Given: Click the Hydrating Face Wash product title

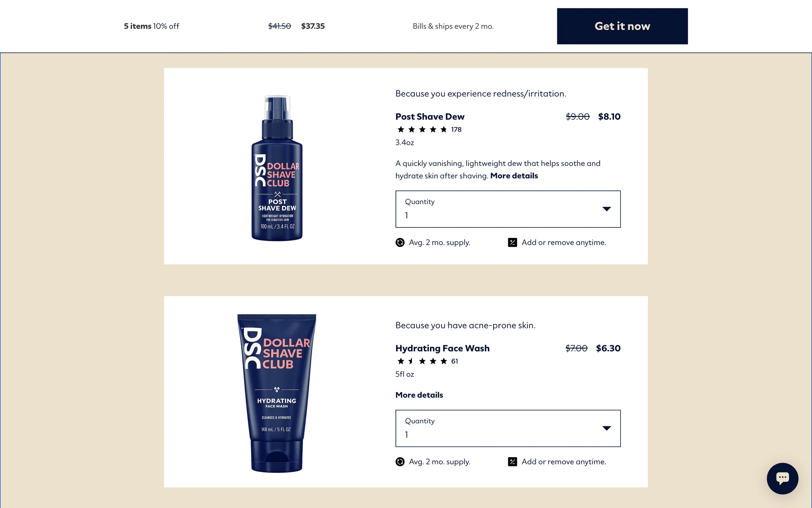Looking at the screenshot, I should tap(442, 348).
